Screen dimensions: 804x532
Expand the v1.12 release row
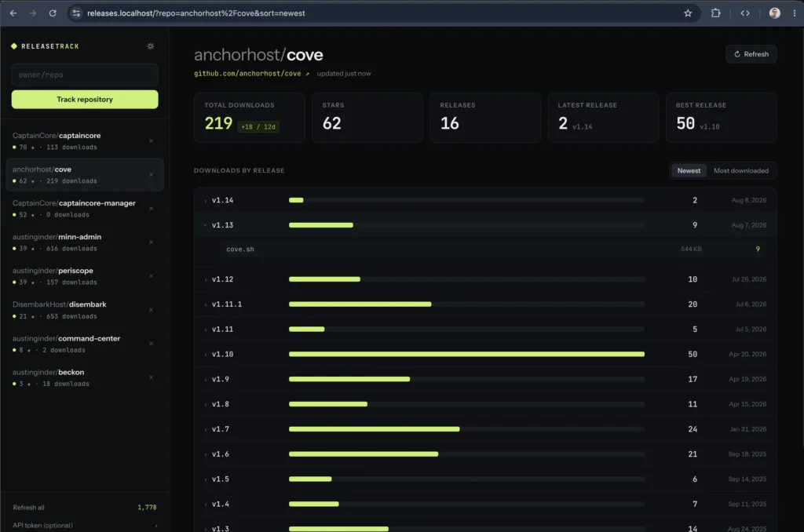485,279
